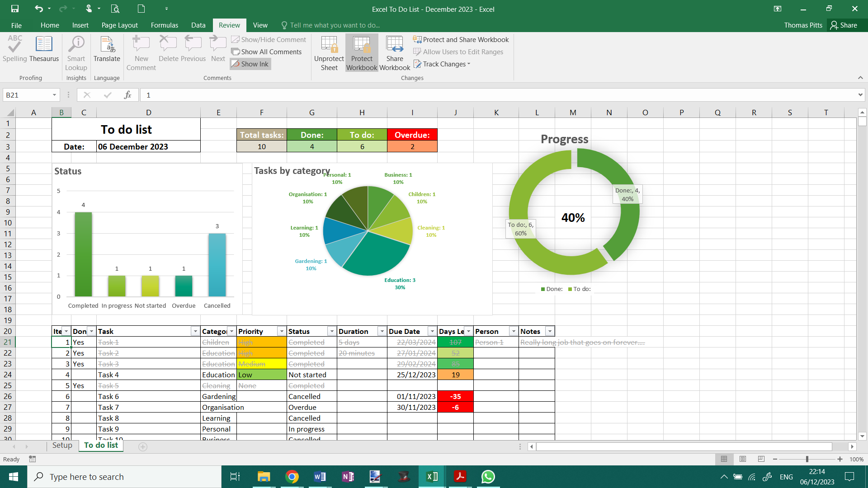Click Allow Users to Edit Ranges

[458, 52]
